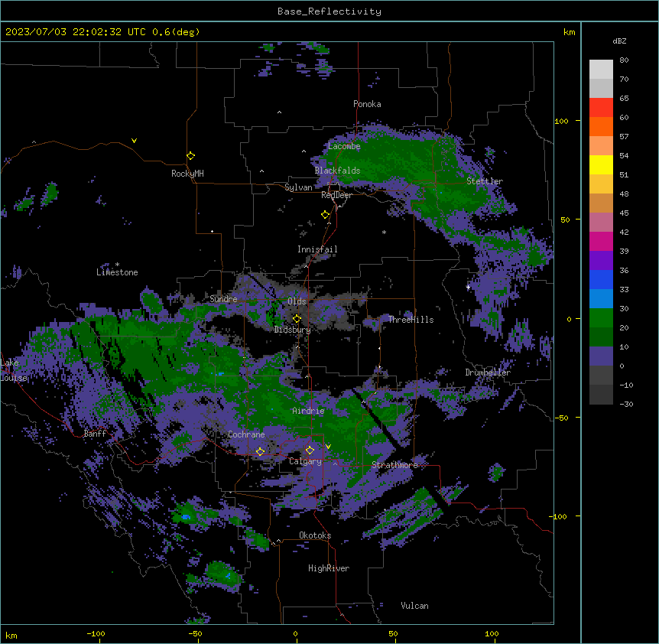This screenshot has height=644, width=659.
Task: Click the Sylvan label
Action: coord(298,187)
